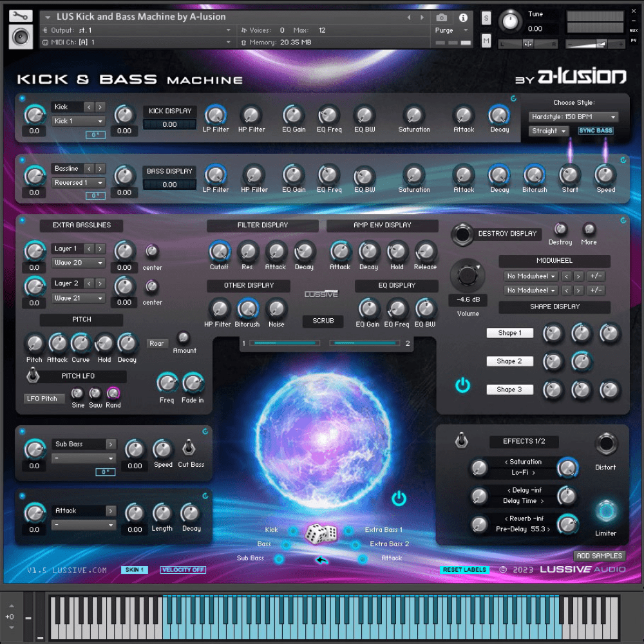Viewport: 644px width, 644px height.
Task: Click the main Tune knob
Action: point(510,21)
